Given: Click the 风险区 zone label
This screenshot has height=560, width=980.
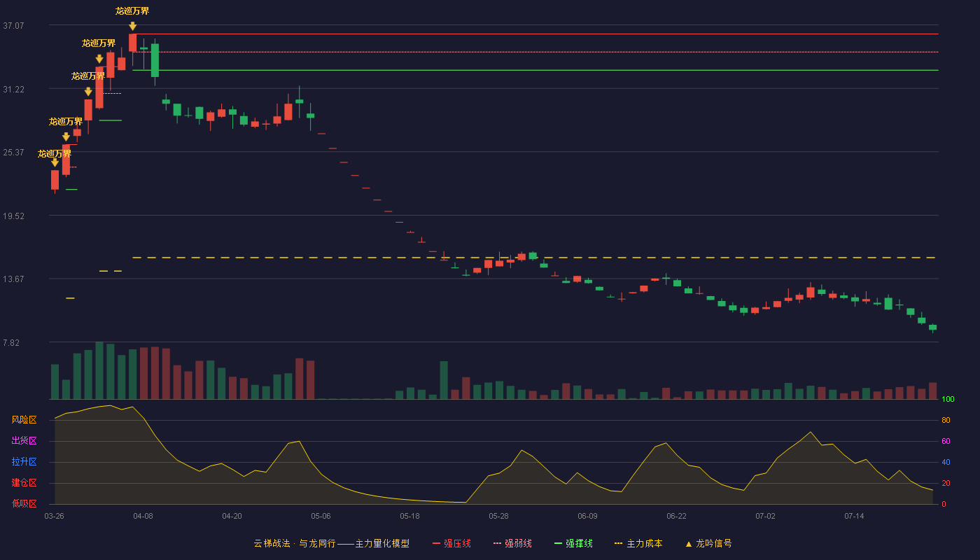Looking at the screenshot, I should pyautogui.click(x=24, y=420).
